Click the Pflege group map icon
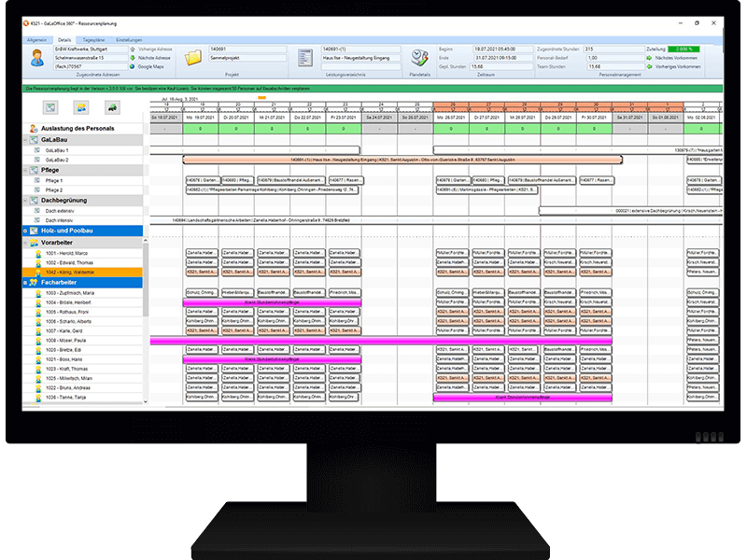 pyautogui.click(x=34, y=170)
